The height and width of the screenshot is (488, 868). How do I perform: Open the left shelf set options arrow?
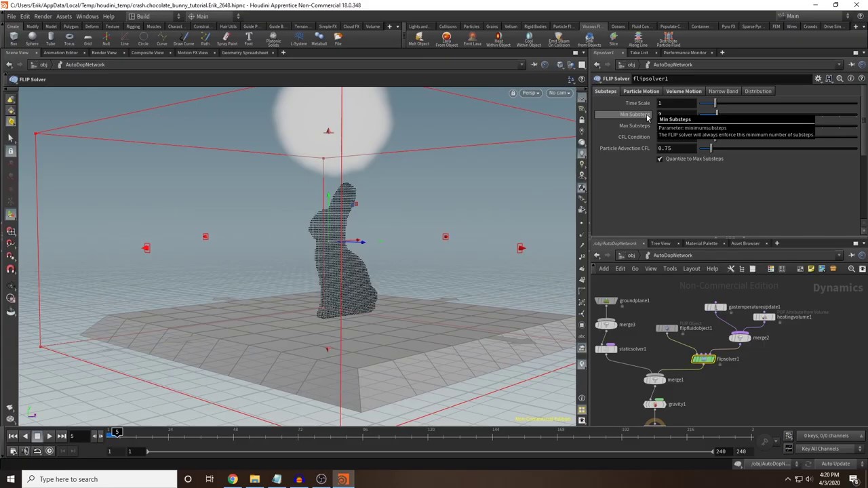pos(398,26)
